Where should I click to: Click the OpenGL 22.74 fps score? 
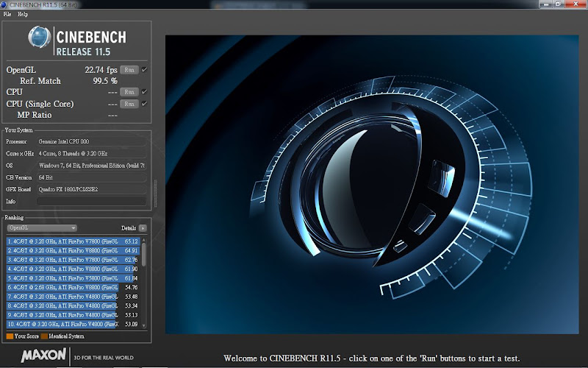[101, 70]
